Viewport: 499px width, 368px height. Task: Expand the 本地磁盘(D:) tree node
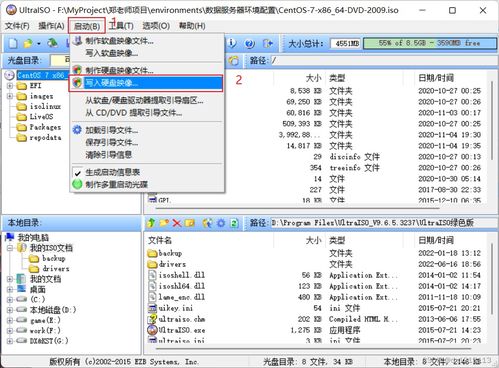10,310
